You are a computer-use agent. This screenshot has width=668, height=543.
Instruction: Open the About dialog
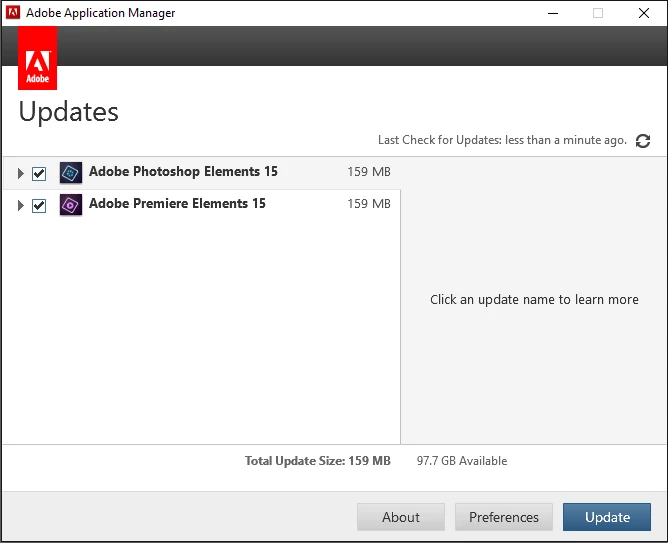(401, 517)
